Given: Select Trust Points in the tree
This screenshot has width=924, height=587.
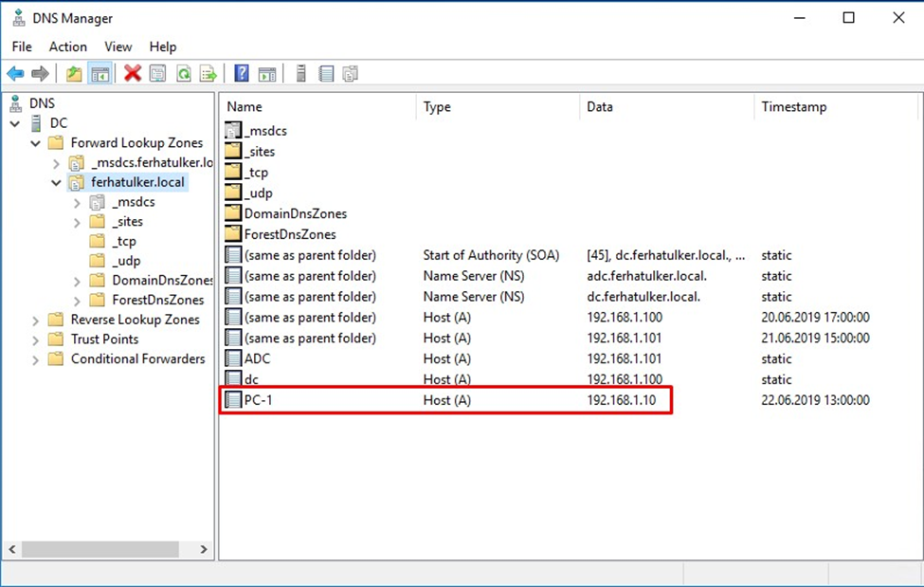Looking at the screenshot, I should 104,339.
